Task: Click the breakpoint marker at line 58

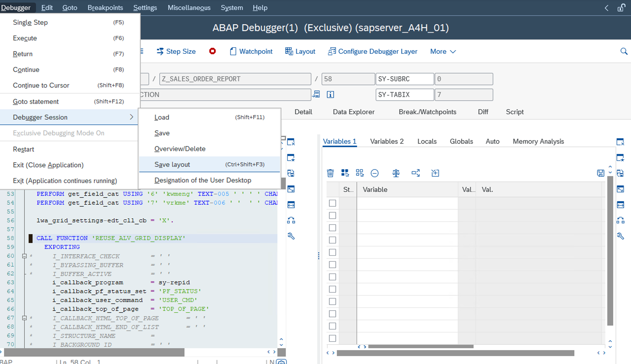Action: coord(30,238)
